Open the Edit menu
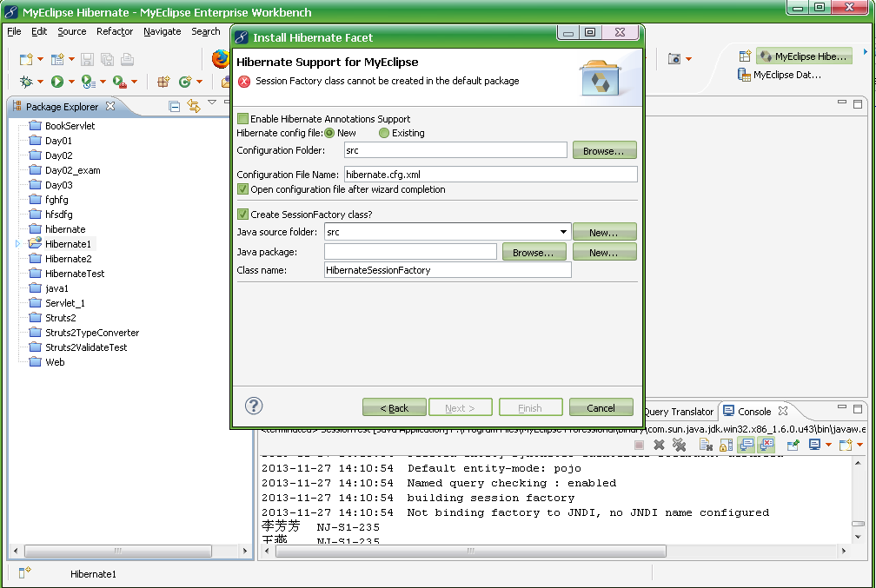 [x=39, y=31]
